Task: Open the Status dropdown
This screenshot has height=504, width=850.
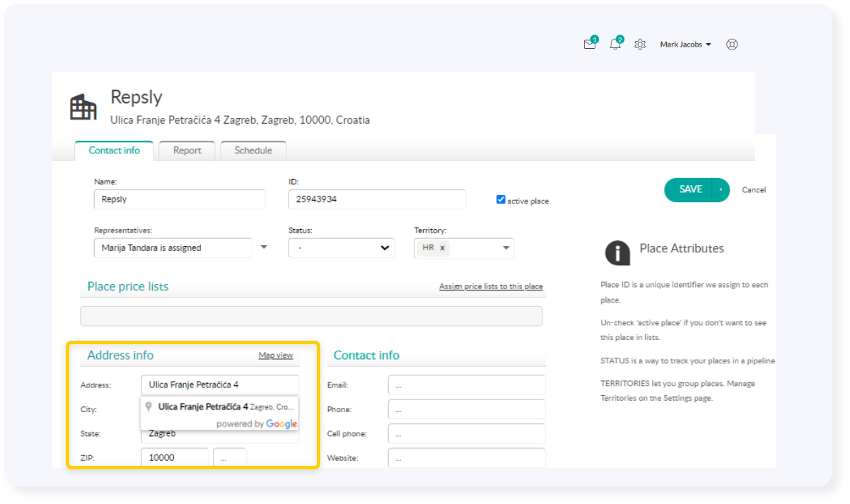Action: 342,248
